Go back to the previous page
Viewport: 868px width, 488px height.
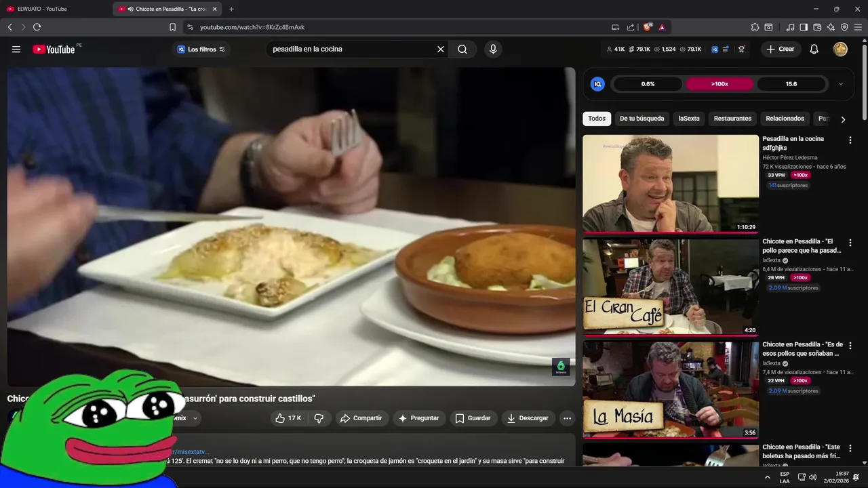click(x=9, y=27)
